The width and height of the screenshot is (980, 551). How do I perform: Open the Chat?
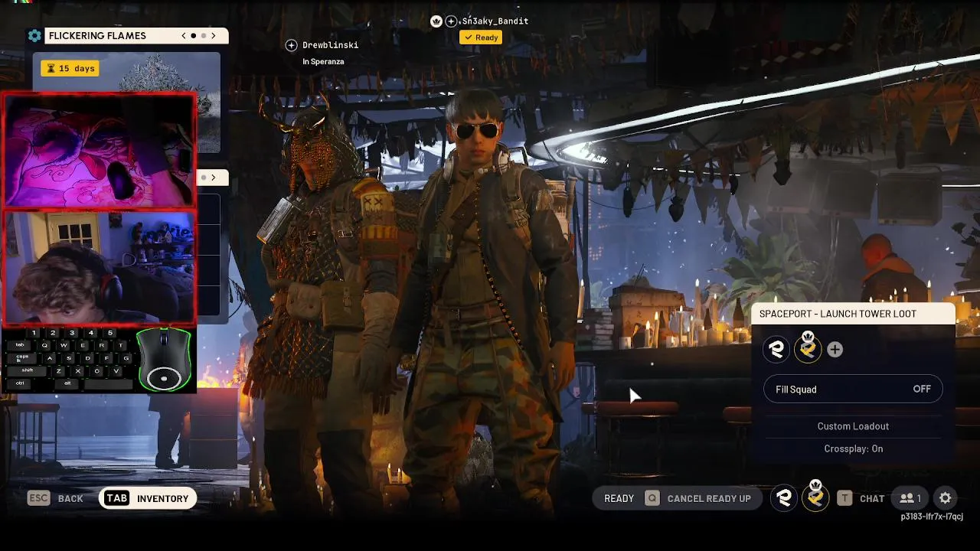tap(872, 498)
